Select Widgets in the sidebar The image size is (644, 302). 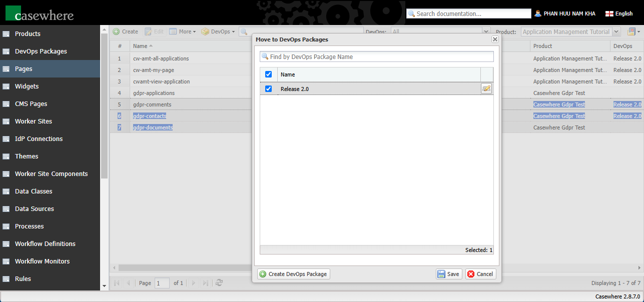pos(27,86)
